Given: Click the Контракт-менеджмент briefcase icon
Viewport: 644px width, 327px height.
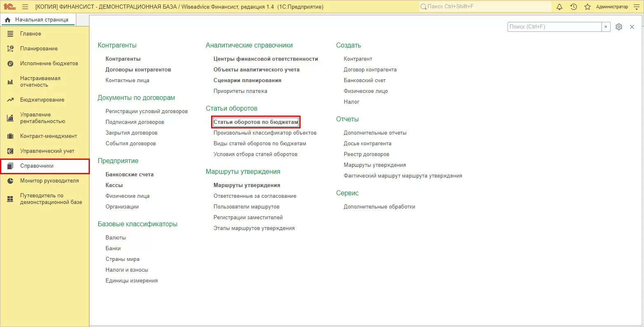Looking at the screenshot, I should [x=10, y=136].
